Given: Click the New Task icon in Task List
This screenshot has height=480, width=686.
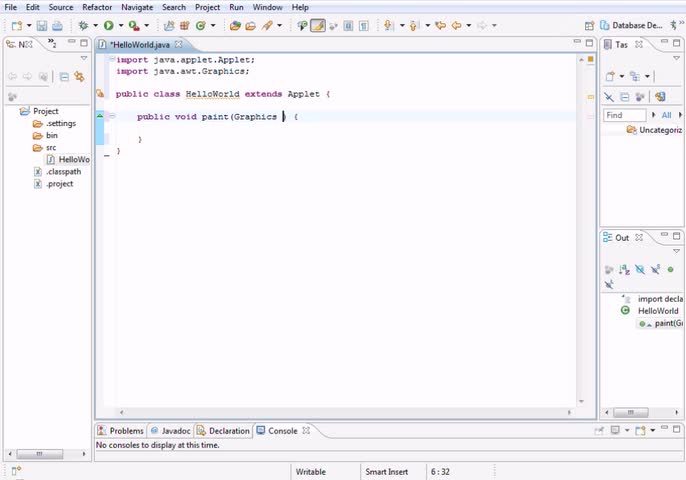Looking at the screenshot, I should pyautogui.click(x=610, y=77).
